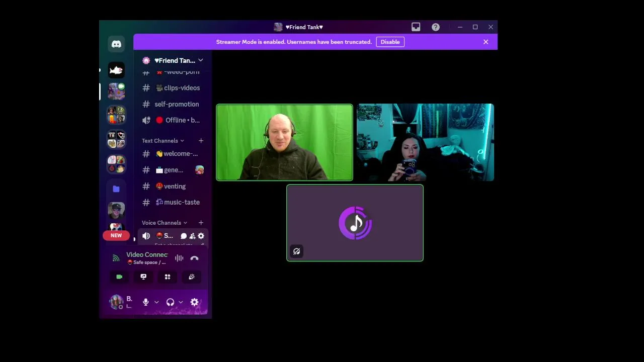Create invite for the active voice channel

coord(192,236)
